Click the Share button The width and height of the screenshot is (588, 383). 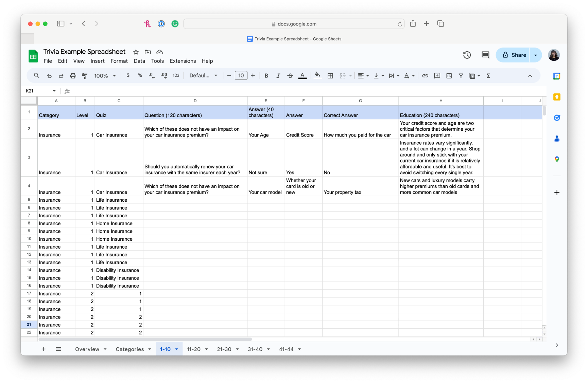click(514, 55)
